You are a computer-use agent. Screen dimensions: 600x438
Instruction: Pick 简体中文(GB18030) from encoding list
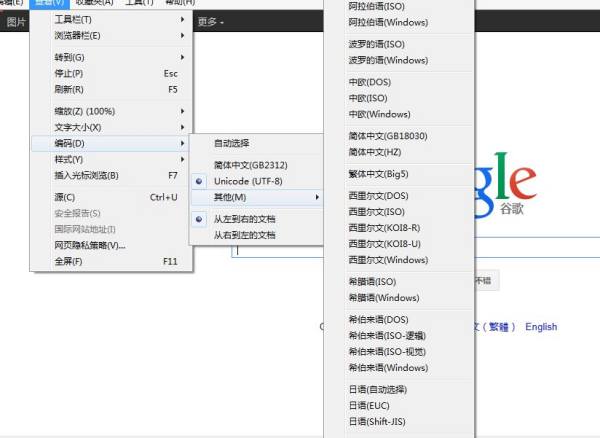388,135
